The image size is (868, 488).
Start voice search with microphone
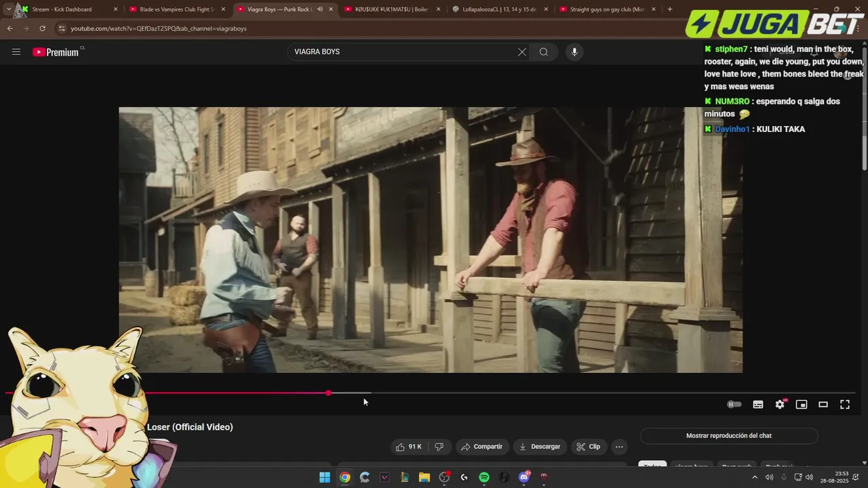pos(574,52)
